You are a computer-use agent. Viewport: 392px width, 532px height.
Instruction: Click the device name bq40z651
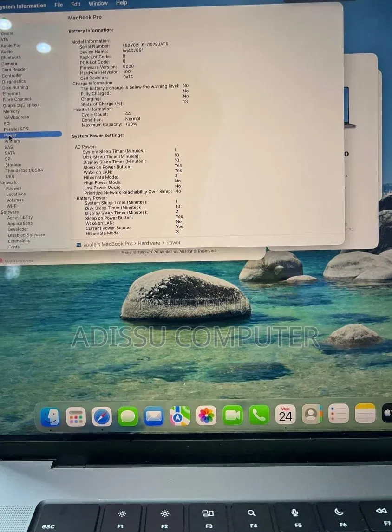pyautogui.click(x=133, y=50)
